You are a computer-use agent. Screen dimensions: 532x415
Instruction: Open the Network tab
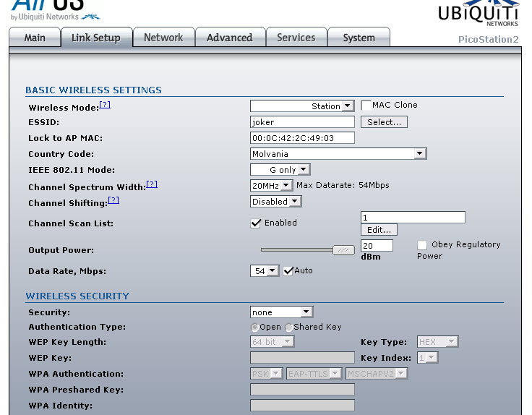click(x=163, y=38)
